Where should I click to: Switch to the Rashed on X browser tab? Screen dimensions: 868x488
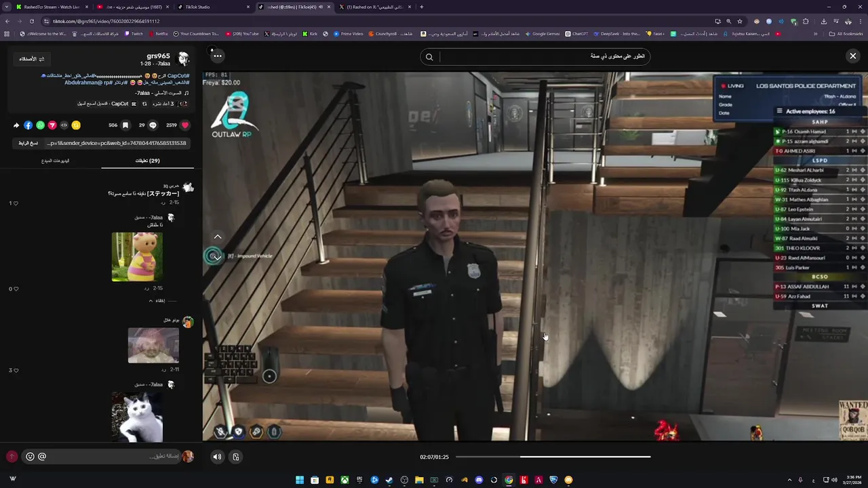(375, 7)
